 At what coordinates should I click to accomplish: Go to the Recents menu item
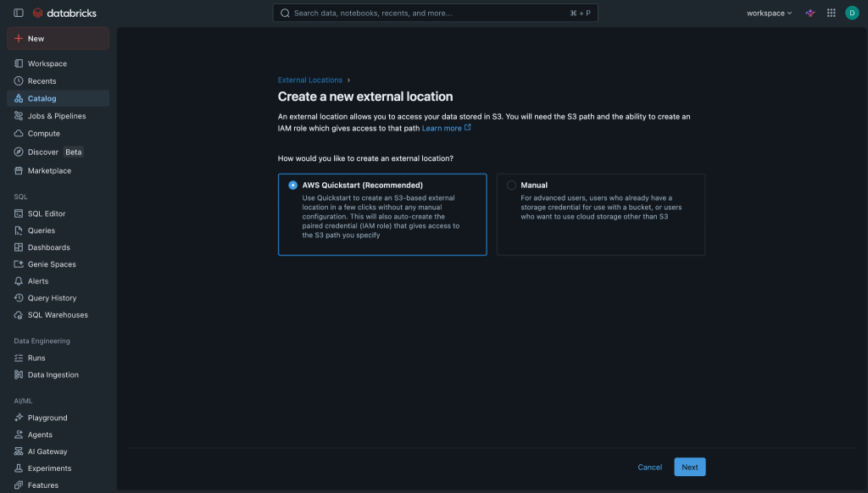[x=58, y=80]
